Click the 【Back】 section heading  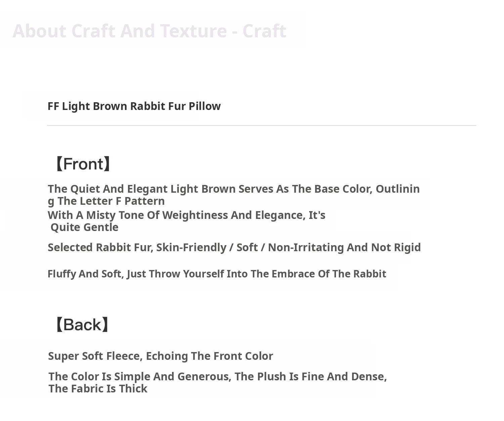tap(82, 325)
